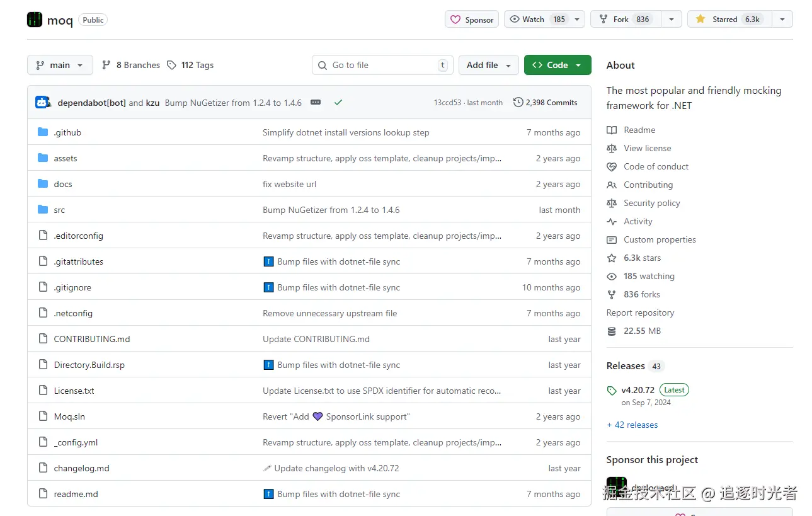
Task: Open the Add file dropdown
Action: click(489, 65)
